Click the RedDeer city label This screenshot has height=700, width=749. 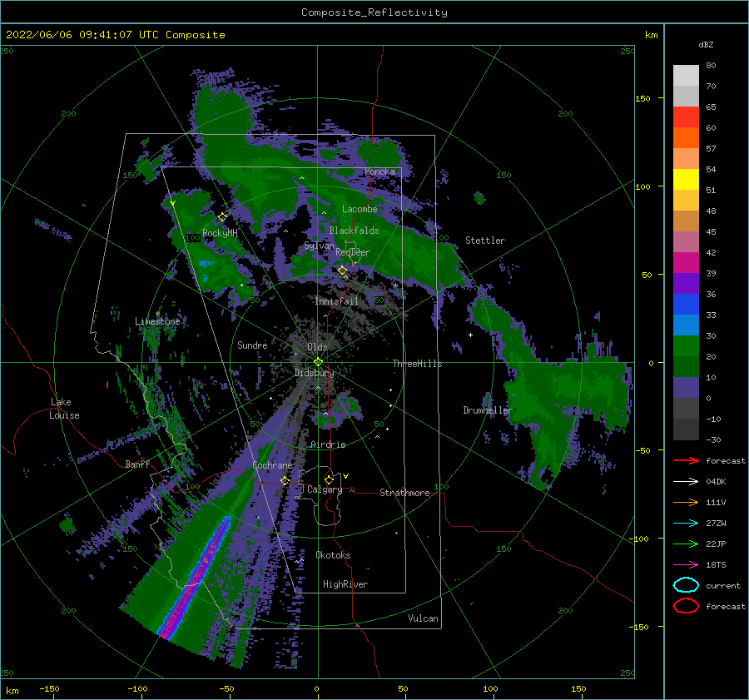(x=353, y=252)
